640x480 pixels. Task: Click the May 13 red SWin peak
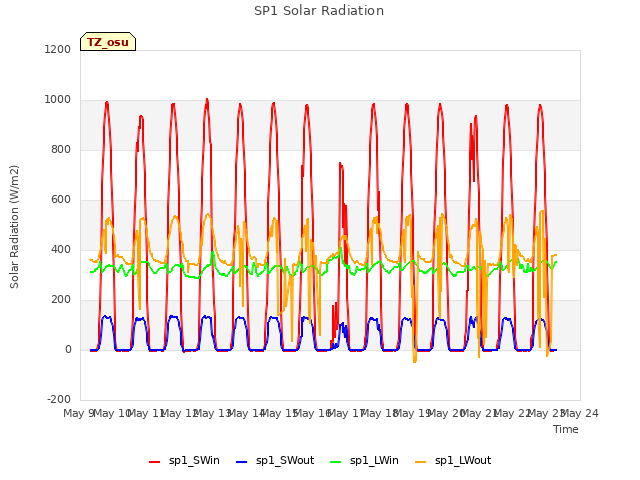tap(207, 100)
